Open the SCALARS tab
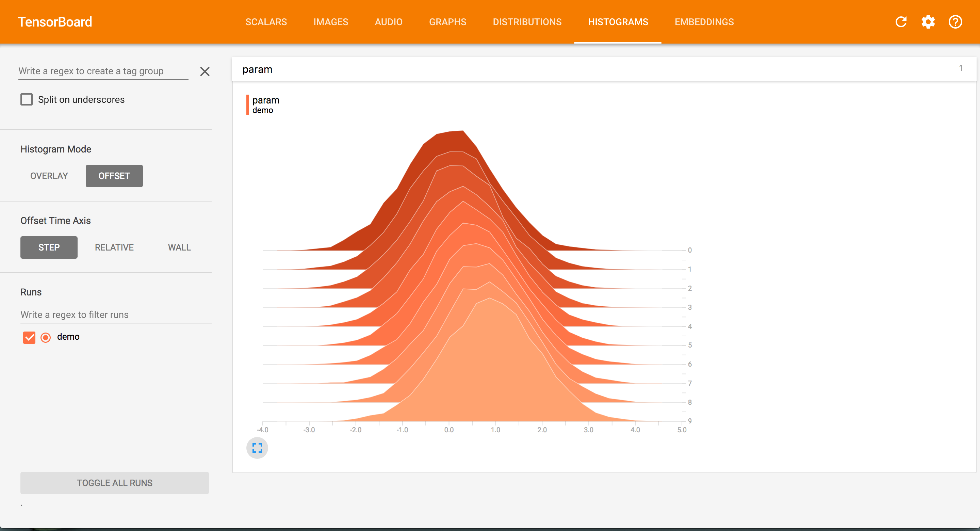Viewport: 980px width, 531px height. [x=266, y=22]
